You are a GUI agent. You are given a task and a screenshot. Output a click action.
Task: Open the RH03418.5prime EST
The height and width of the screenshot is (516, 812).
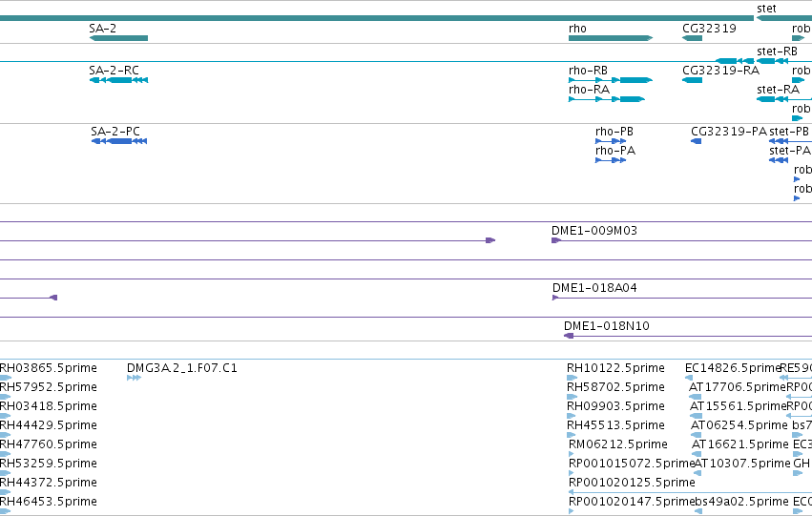tap(48, 406)
